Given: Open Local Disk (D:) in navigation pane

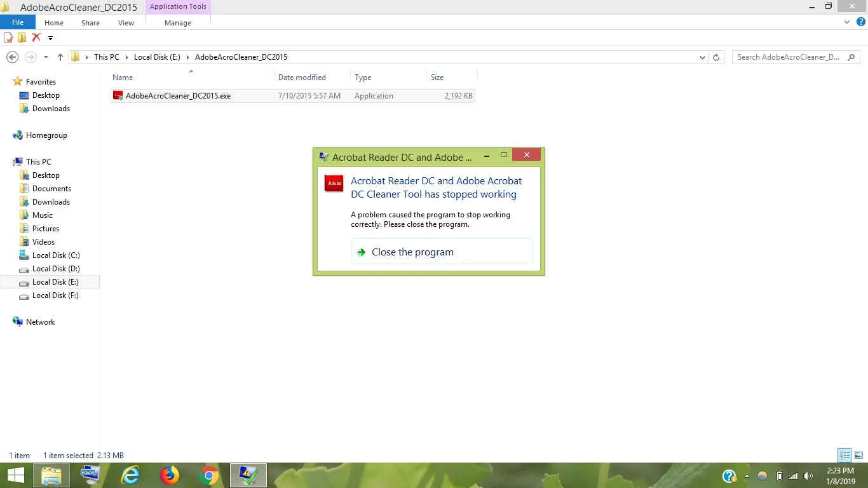Looking at the screenshot, I should 56,269.
